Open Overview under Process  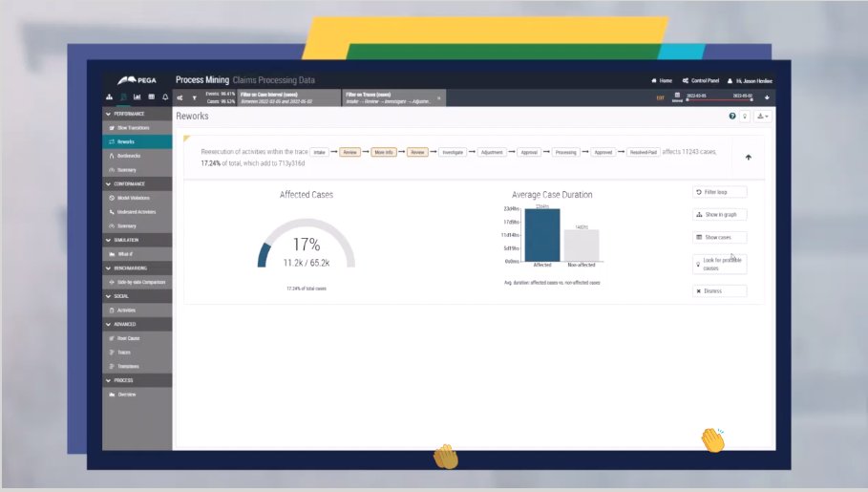[x=138, y=395]
